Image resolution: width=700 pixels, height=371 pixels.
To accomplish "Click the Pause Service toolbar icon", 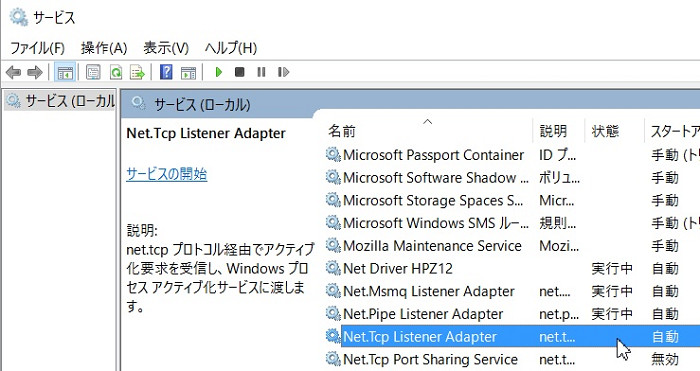I will [x=261, y=72].
